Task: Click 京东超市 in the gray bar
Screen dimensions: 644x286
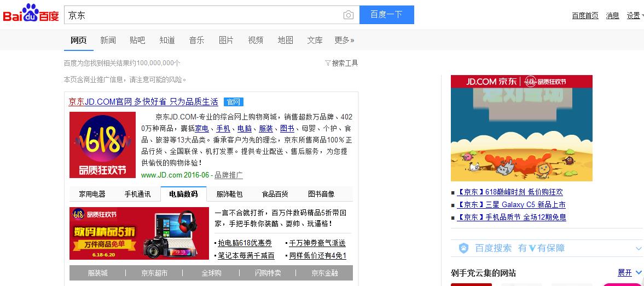Action: coord(154,273)
